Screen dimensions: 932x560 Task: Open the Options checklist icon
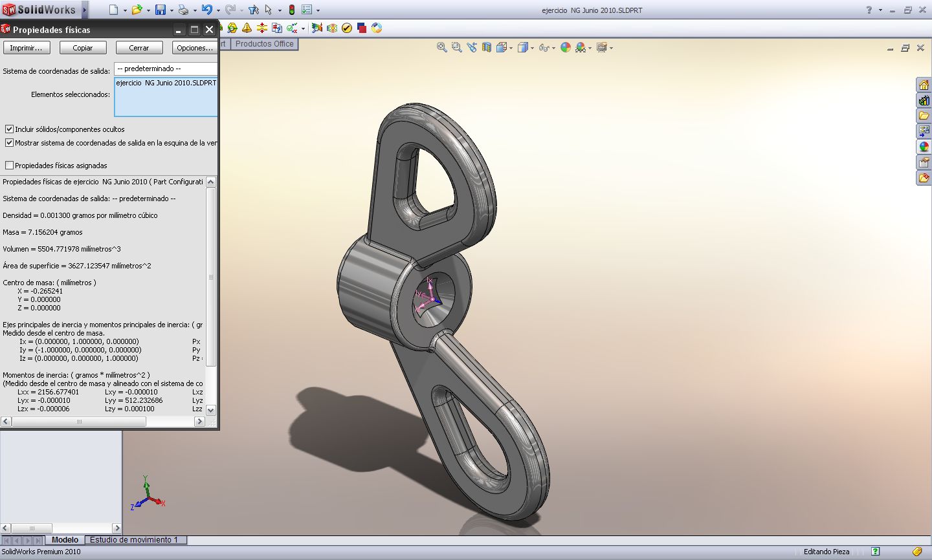pyautogui.click(x=307, y=10)
